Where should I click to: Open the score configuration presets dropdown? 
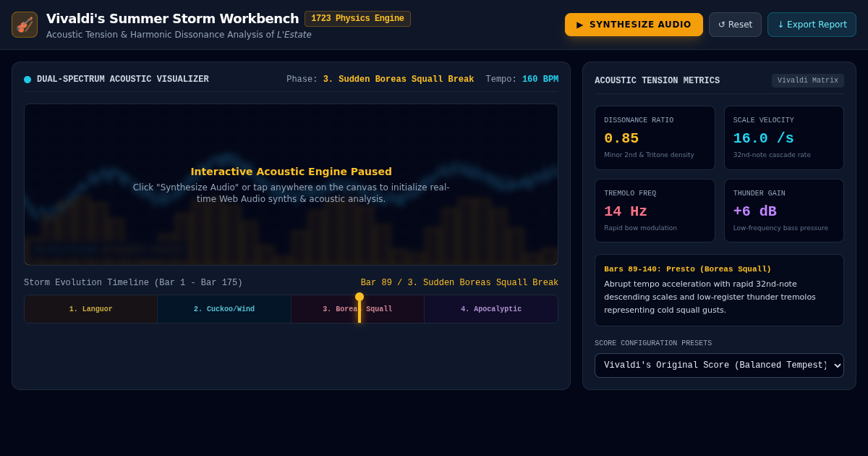coord(719,366)
